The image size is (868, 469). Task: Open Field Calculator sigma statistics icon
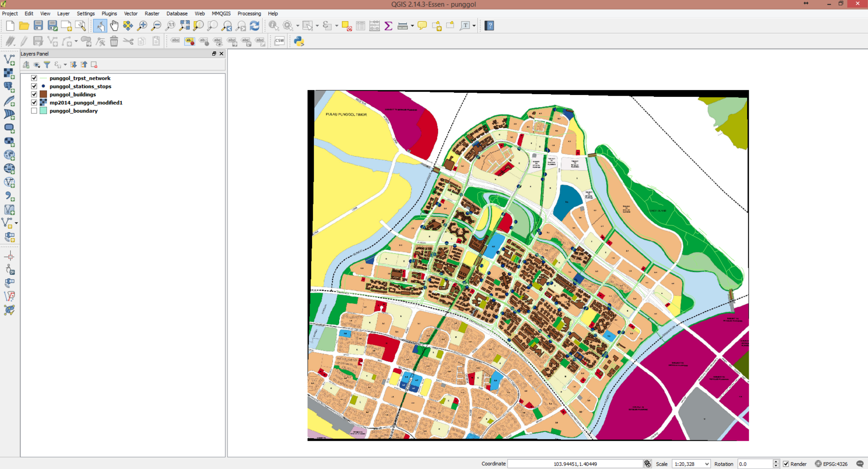[x=388, y=26]
